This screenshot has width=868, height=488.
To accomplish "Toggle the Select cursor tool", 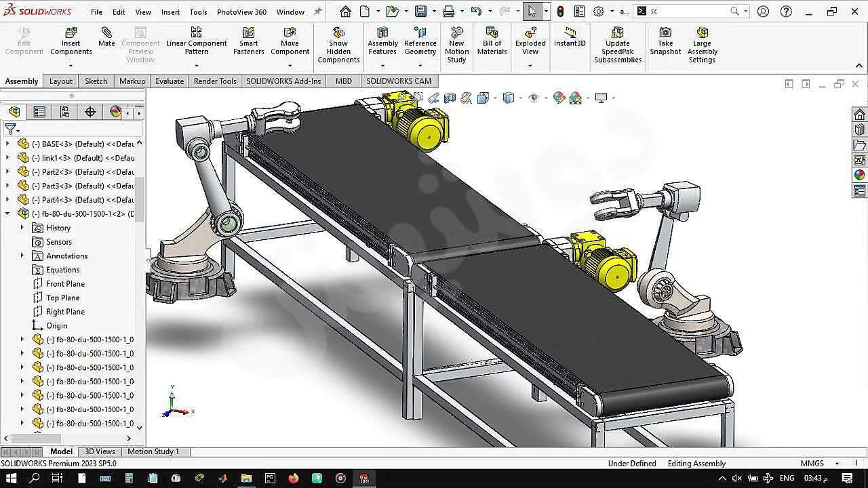I will (532, 12).
